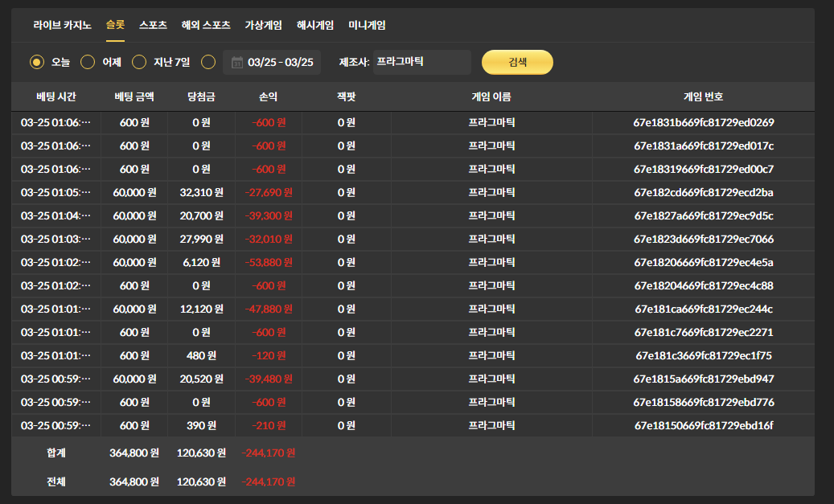Screen dimensions: 834x504
Task: Open the 가상게임 tab
Action: click(x=263, y=25)
